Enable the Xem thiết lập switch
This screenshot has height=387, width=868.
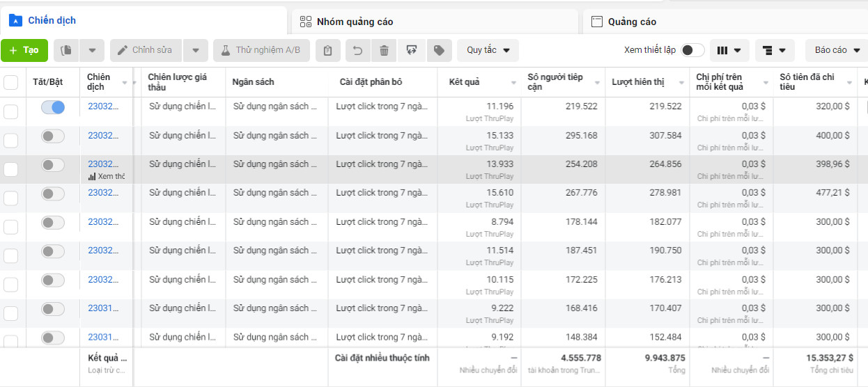click(x=692, y=50)
